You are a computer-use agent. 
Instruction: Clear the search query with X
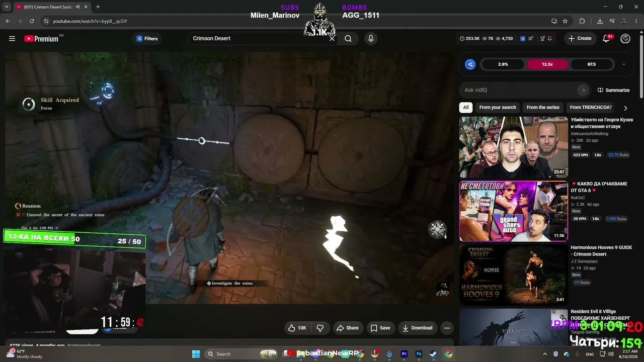click(x=332, y=39)
